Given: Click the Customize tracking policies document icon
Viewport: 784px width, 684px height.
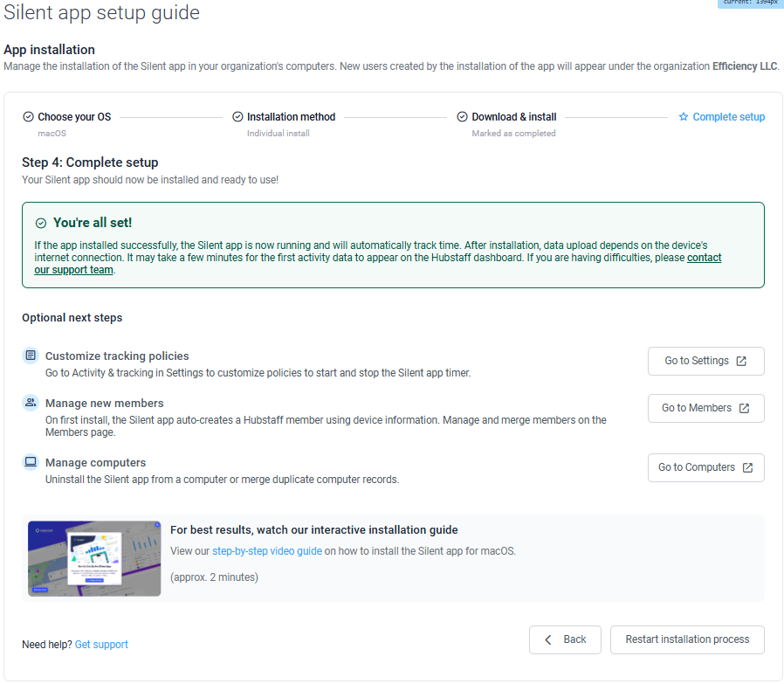Looking at the screenshot, I should click(31, 356).
